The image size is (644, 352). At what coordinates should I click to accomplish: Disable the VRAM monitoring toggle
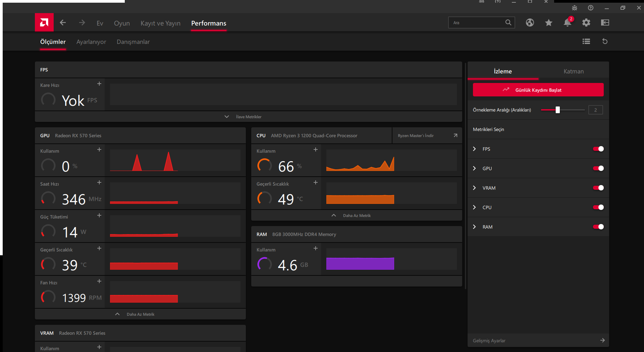click(598, 188)
